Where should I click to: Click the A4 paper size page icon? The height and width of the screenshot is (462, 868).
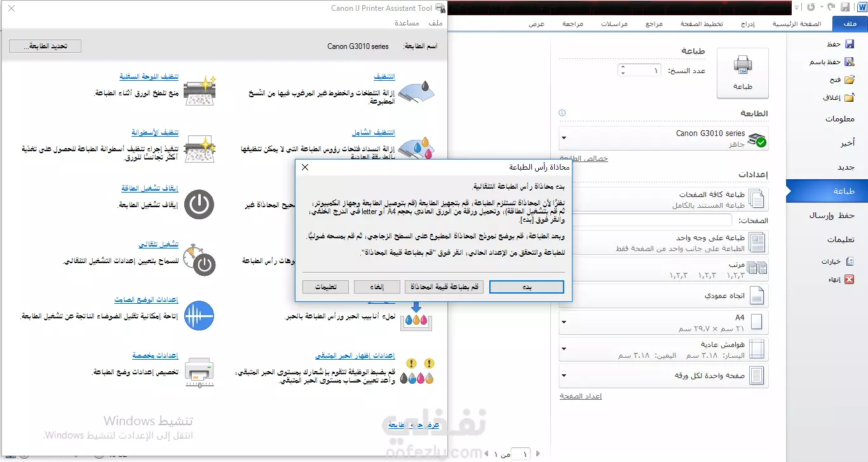click(757, 322)
